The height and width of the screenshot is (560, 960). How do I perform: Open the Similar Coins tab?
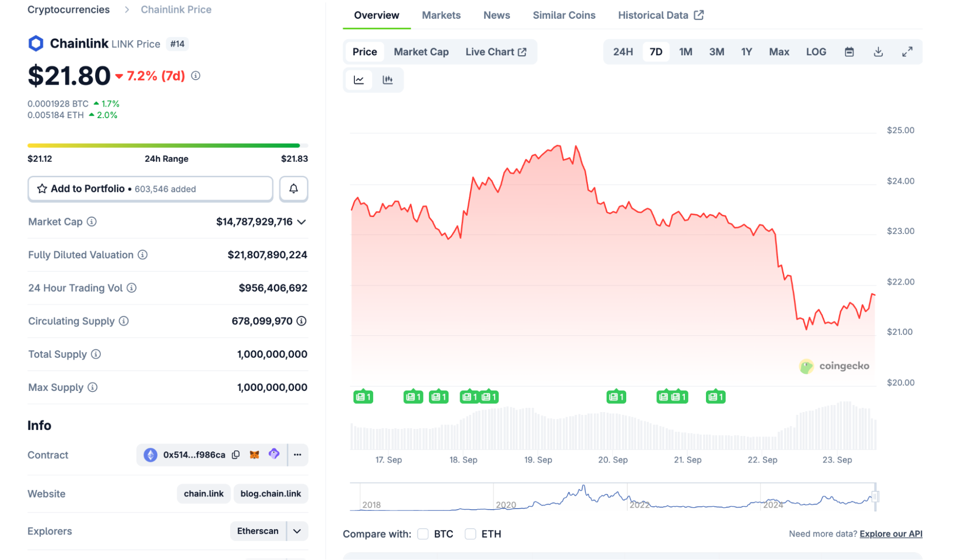point(564,15)
